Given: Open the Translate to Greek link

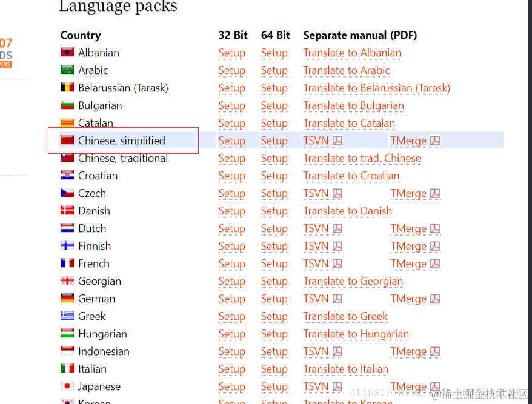Looking at the screenshot, I should pyautogui.click(x=345, y=317).
